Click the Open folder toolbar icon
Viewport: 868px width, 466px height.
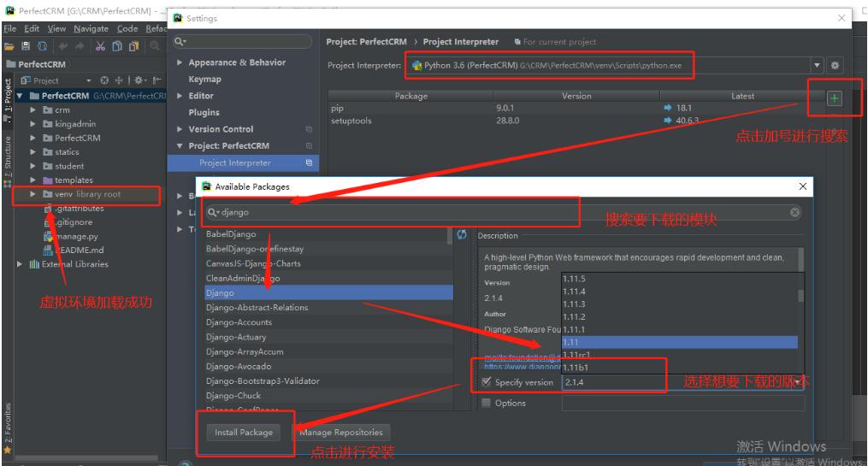9,46
